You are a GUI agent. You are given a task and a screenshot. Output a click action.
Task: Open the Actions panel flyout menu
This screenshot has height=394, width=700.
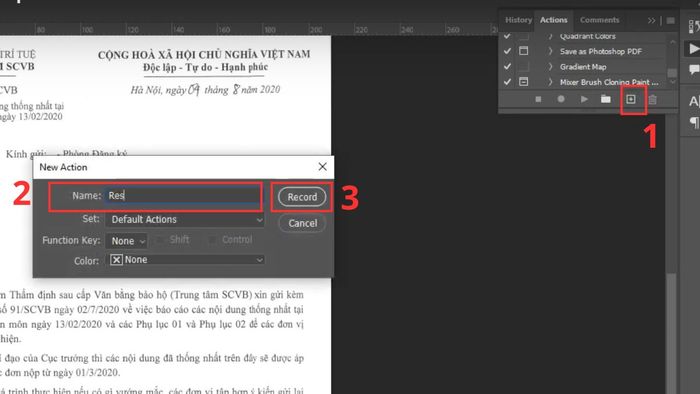[x=671, y=21]
